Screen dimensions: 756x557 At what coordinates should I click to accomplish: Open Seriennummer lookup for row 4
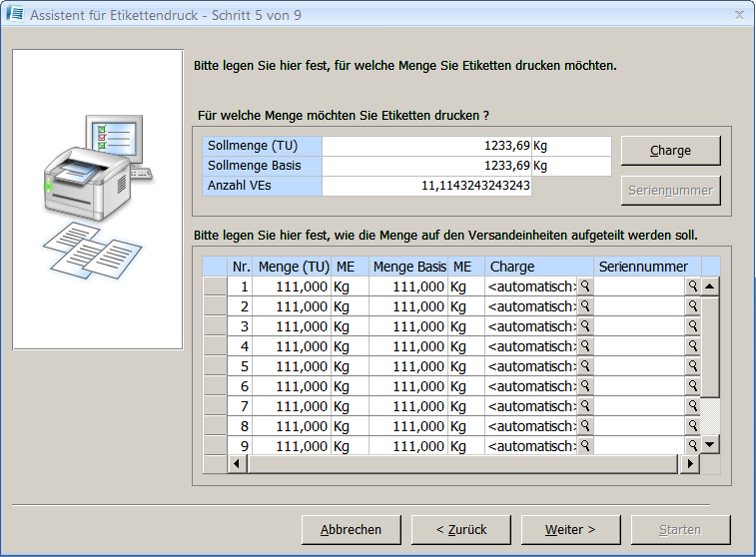(692, 346)
